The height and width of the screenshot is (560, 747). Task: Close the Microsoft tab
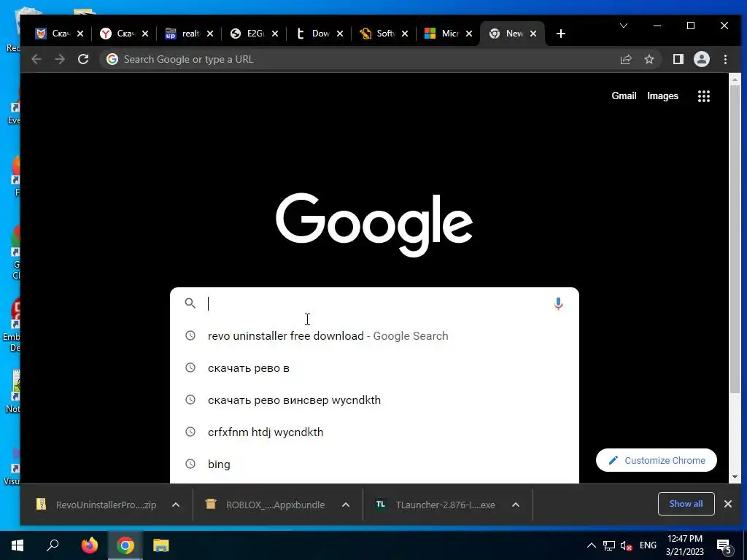[469, 34]
